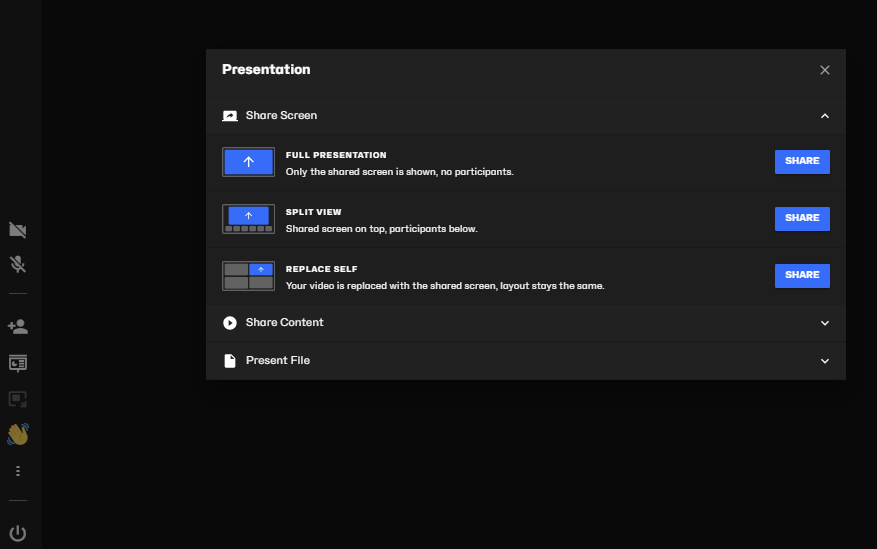
Task: Click 'Shared screen on top, participants below' text
Action: click(x=381, y=229)
